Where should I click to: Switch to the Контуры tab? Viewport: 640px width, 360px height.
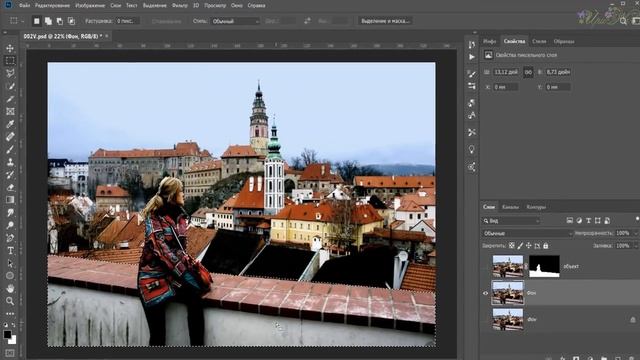pos(536,207)
